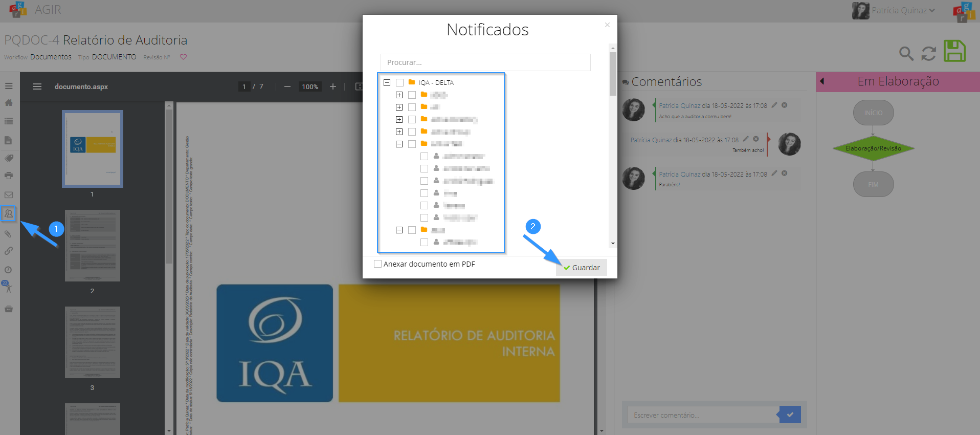Open the tags icon in sidebar

(9, 158)
